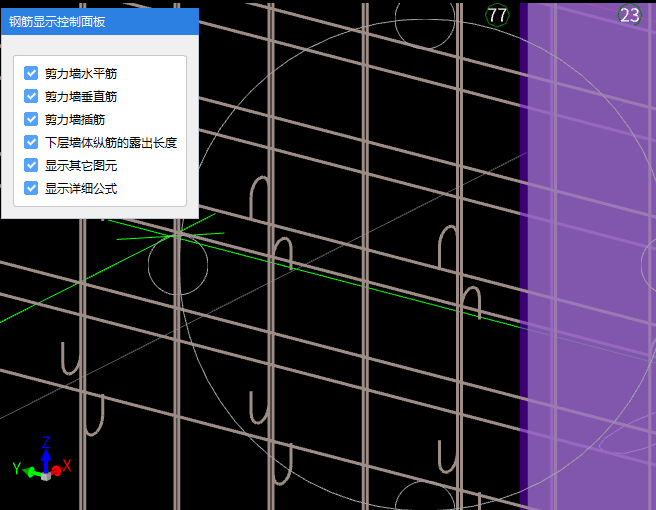
Task: Uncheck the 显示其它图元 checkbox
Action: 31,165
